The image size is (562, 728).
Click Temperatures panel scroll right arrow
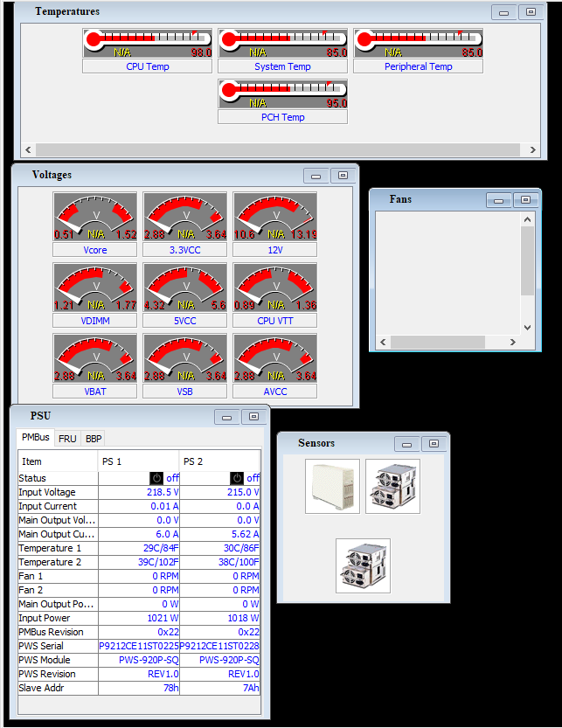pos(533,149)
